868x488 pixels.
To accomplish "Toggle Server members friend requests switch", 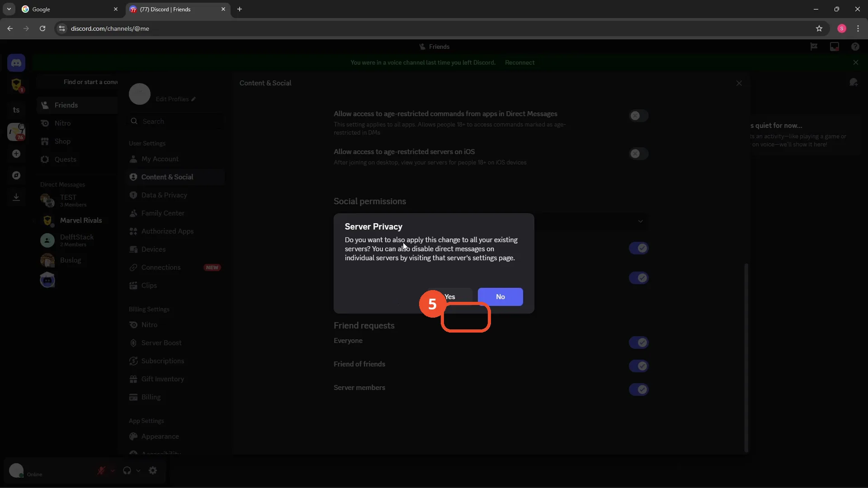I will 638,389.
